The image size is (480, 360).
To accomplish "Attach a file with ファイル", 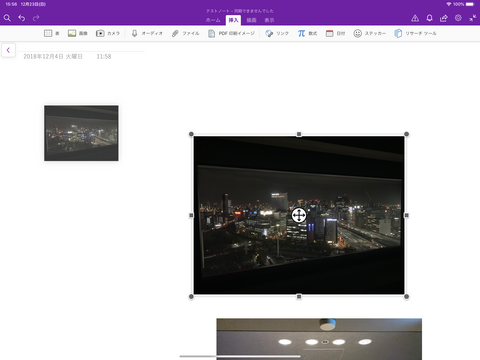I will (x=185, y=33).
